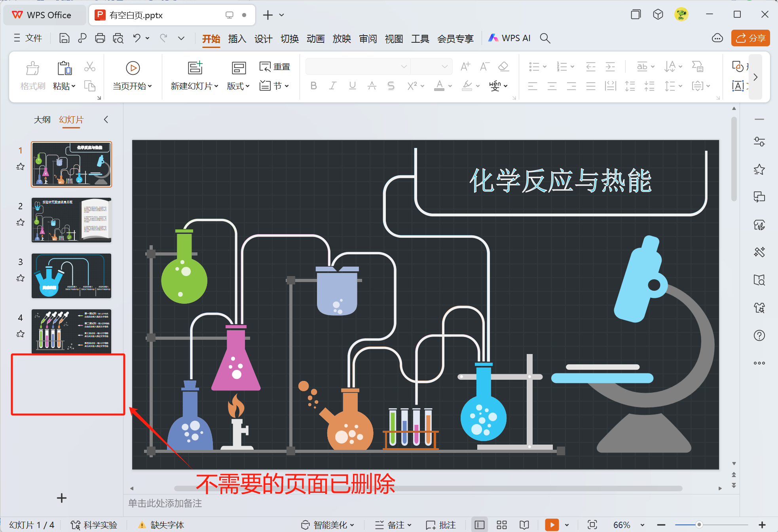Screen dimensions: 778x532
Task: Click the orange 分享 share button
Action: [x=750, y=38]
